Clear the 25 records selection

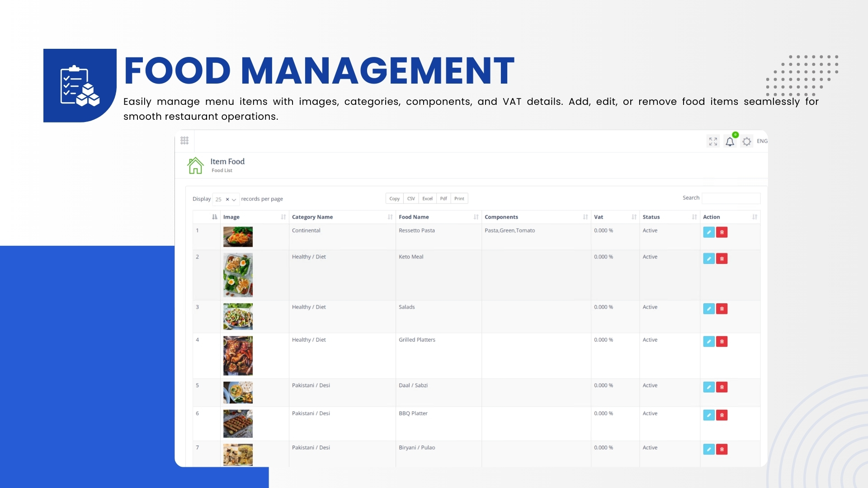tap(227, 199)
